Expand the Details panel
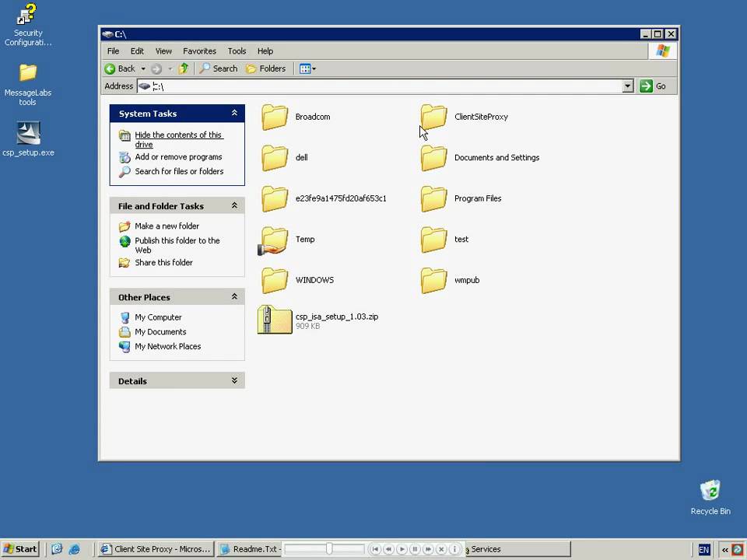This screenshot has height=560, width=747. tap(234, 381)
